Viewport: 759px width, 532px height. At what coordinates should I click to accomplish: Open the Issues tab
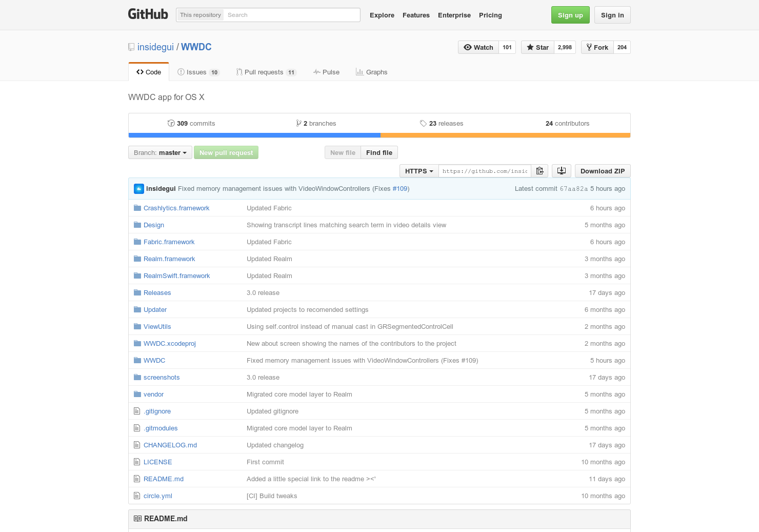pyautogui.click(x=198, y=72)
